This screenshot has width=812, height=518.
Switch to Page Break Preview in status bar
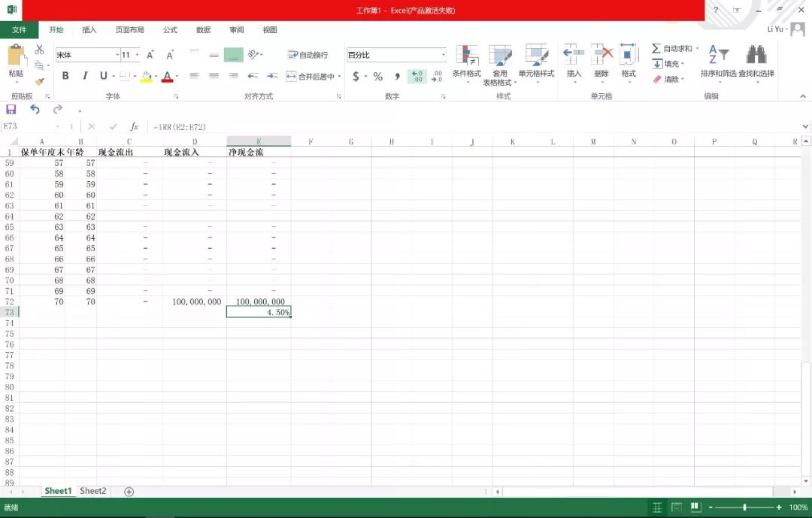coord(695,507)
